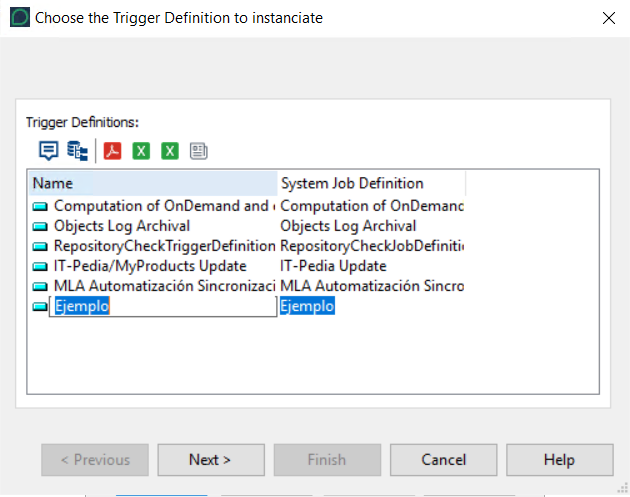Select Computation of OnDemand trigger name
Image resolution: width=630 pixels, height=497 pixels.
[x=165, y=206]
